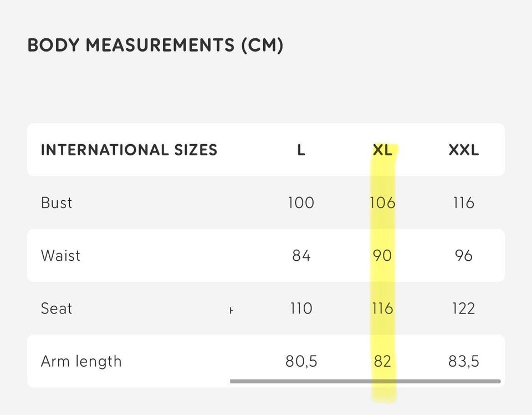The width and height of the screenshot is (532, 415).
Task: Click the XXL seat value 122
Action: pyautogui.click(x=463, y=308)
